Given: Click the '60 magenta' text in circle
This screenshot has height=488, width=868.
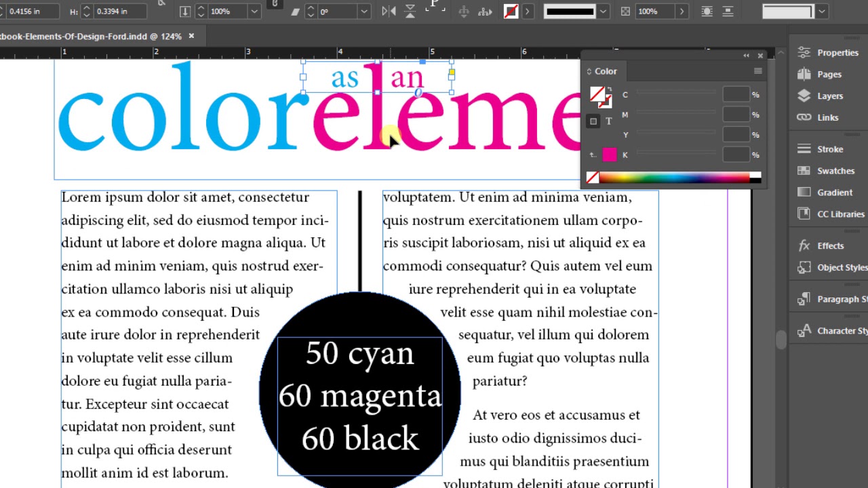Looking at the screenshot, I should [360, 396].
